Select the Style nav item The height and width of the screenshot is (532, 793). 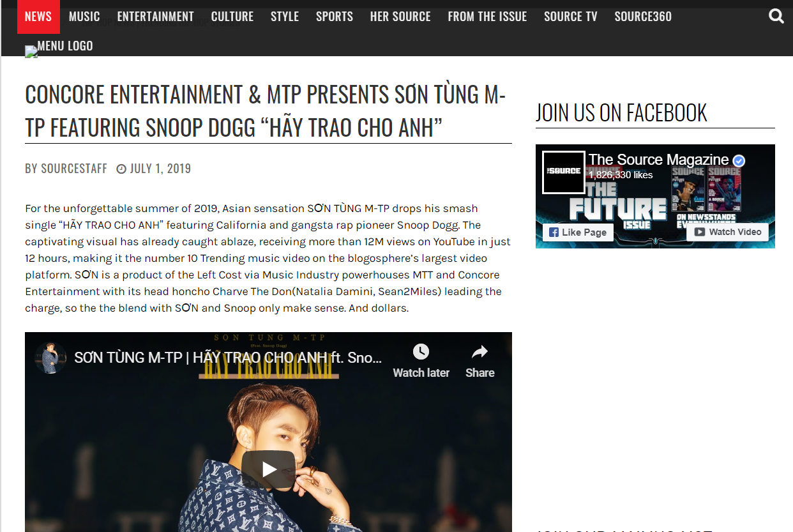[x=285, y=17]
